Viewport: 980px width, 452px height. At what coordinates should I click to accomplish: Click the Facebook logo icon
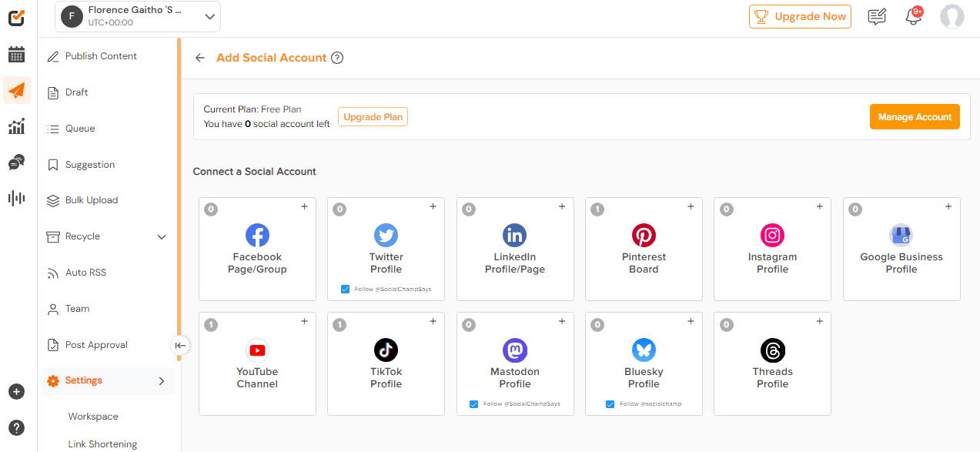(257, 235)
